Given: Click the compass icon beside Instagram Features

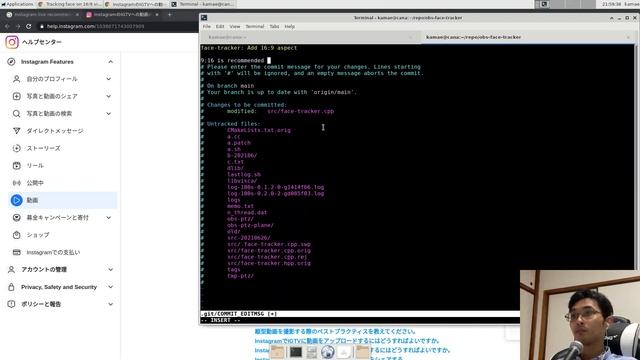Looking at the screenshot, I should click(11, 62).
